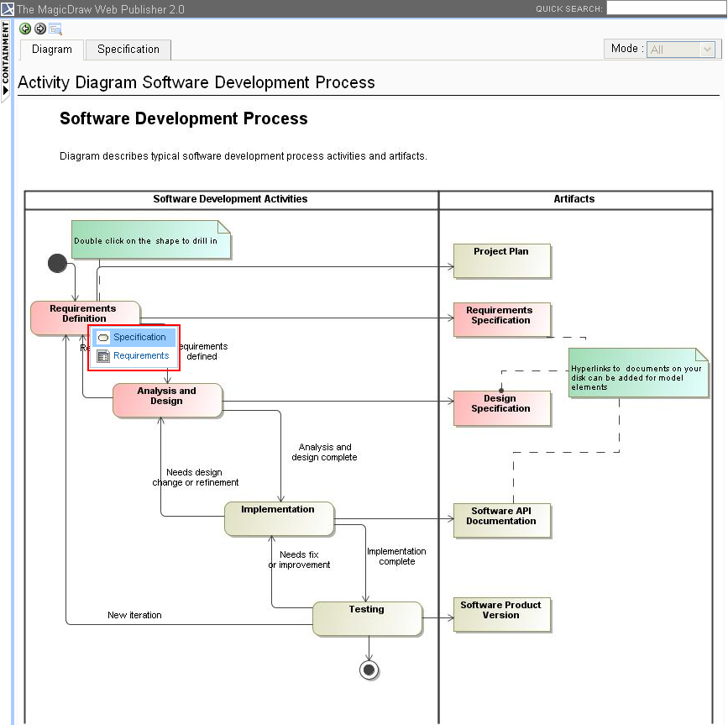Click the Requirements Definition activity shape
Screen dimensions: 728x725
pyautogui.click(x=84, y=314)
